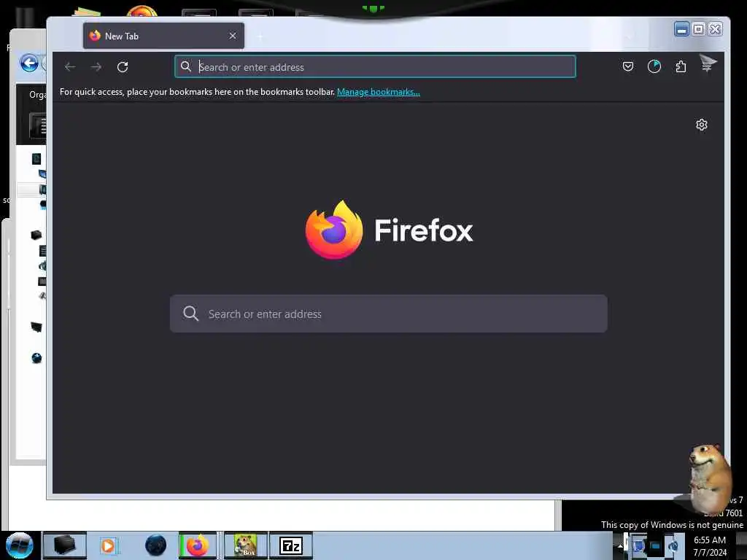Click the Firefox back arrow button
This screenshot has height=560, width=747.
click(70, 67)
